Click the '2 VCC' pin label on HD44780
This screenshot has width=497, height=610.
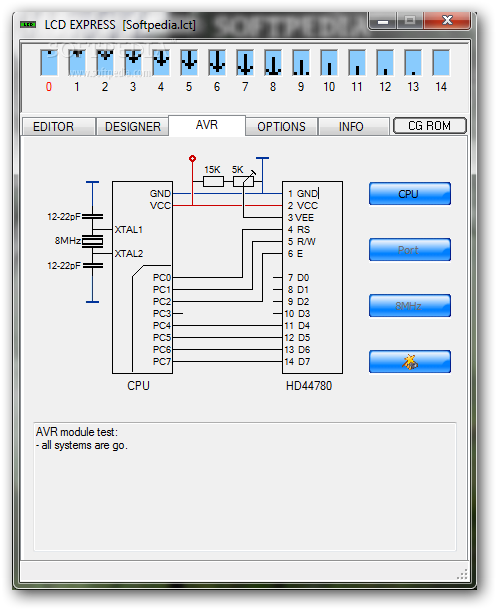[303, 205]
